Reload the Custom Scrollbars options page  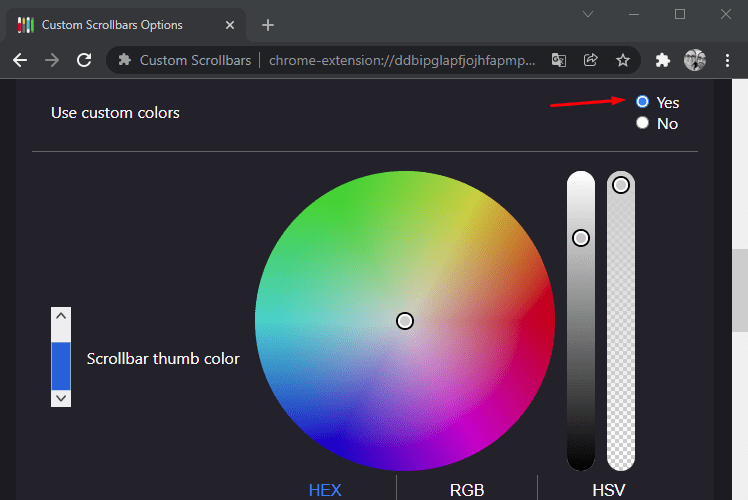pyautogui.click(x=84, y=60)
